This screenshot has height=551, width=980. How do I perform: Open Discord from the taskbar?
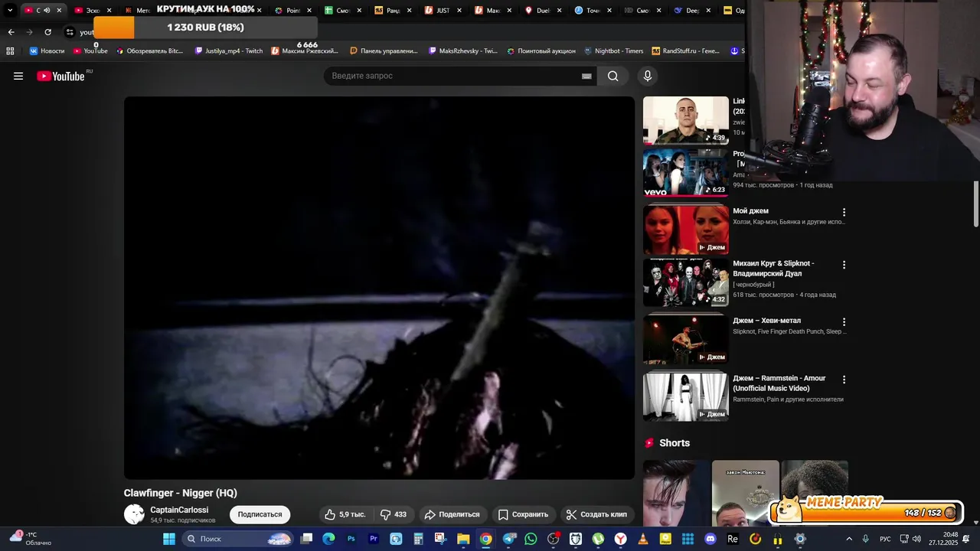pyautogui.click(x=710, y=539)
